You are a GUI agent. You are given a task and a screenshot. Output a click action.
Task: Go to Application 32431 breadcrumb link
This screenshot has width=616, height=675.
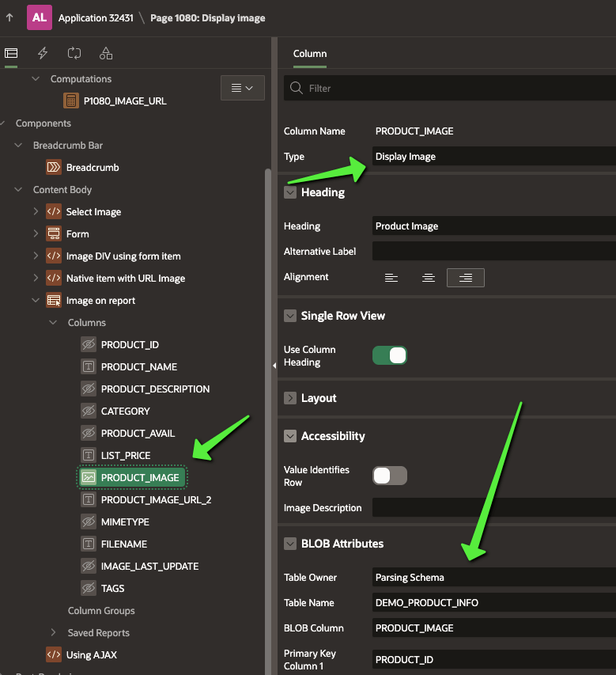coord(96,17)
